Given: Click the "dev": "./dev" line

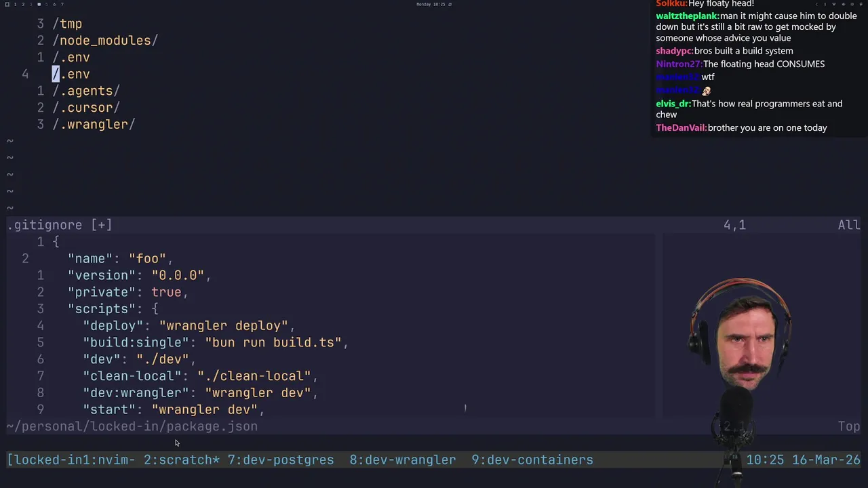Looking at the screenshot, I should point(139,359).
